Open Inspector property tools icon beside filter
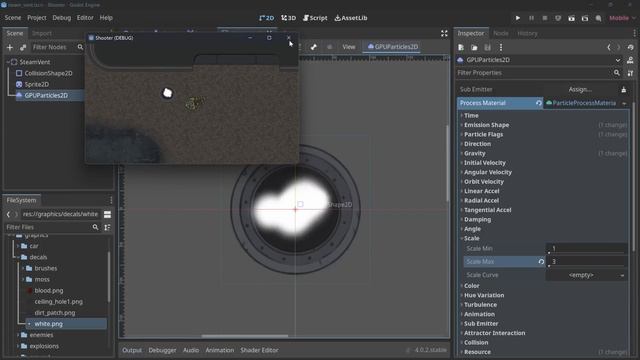Image resolution: width=640 pixels, height=360 pixels. pos(630,73)
